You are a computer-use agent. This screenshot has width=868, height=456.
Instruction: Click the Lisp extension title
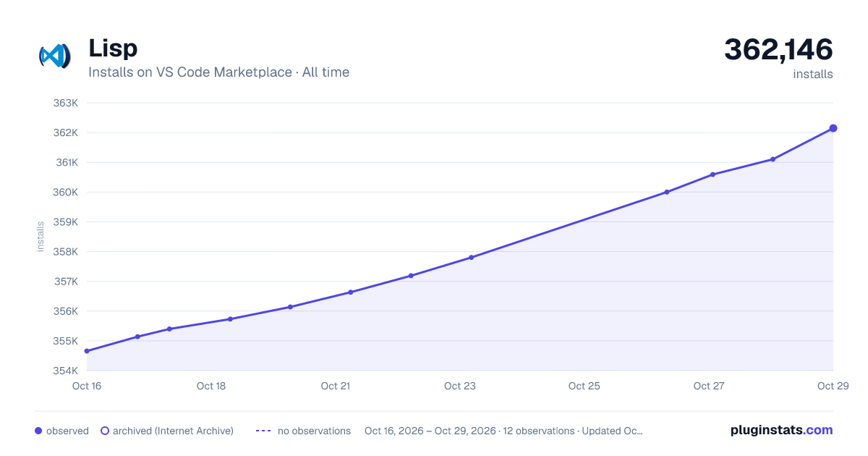point(113,48)
